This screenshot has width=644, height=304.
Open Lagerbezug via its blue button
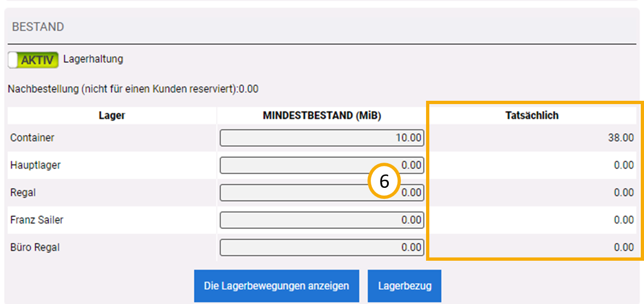(x=404, y=286)
